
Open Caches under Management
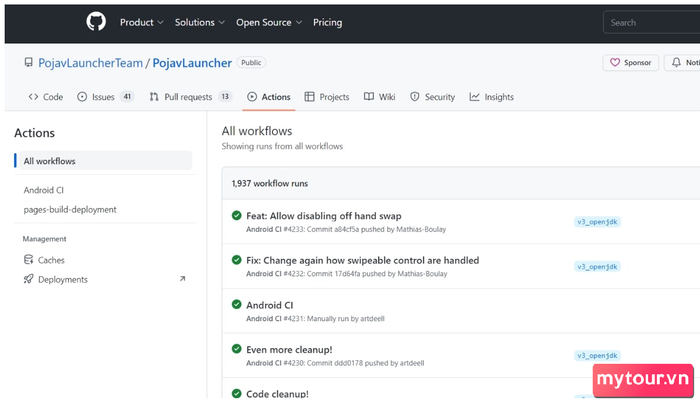pos(51,260)
